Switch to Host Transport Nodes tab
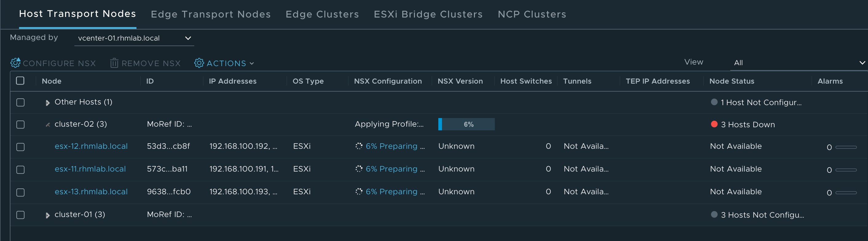 point(77,14)
